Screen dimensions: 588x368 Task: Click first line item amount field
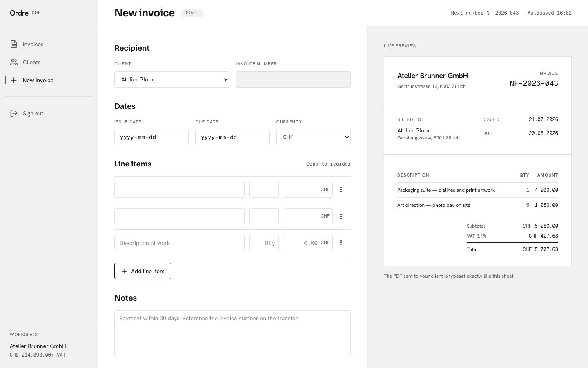point(308,190)
